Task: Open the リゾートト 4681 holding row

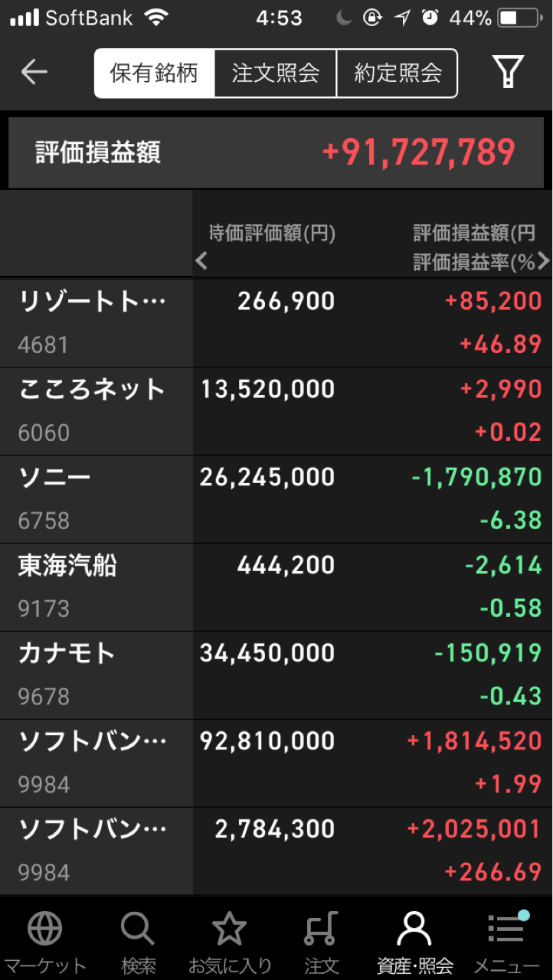Action: [x=276, y=323]
